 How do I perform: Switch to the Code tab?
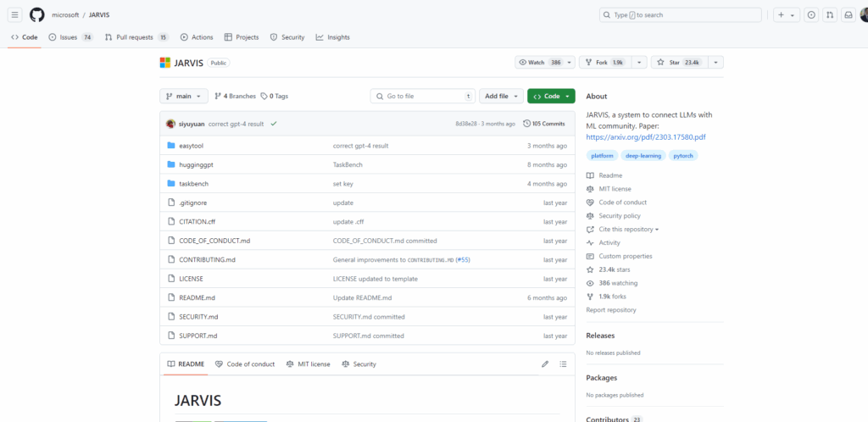coord(25,37)
